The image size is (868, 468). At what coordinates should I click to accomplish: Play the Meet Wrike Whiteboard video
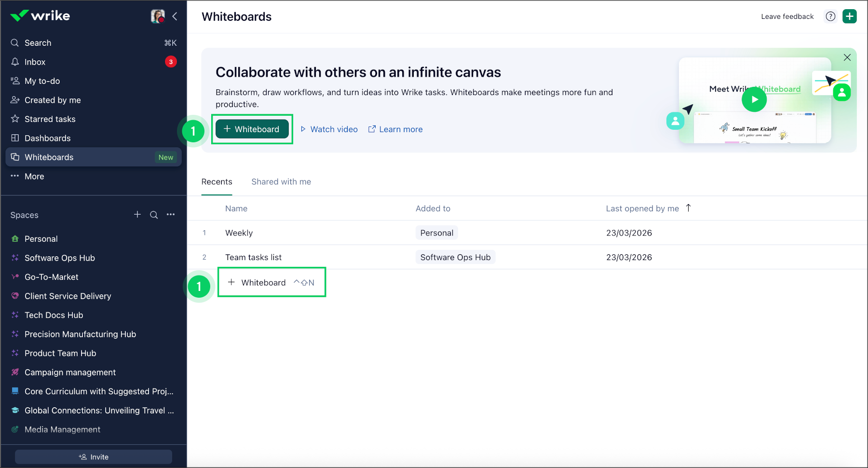point(754,99)
